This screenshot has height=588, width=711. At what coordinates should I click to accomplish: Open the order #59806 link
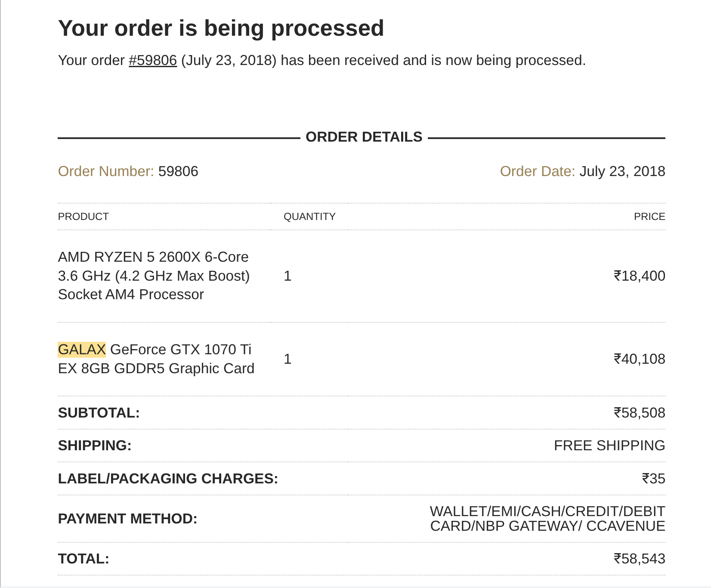[x=153, y=60]
